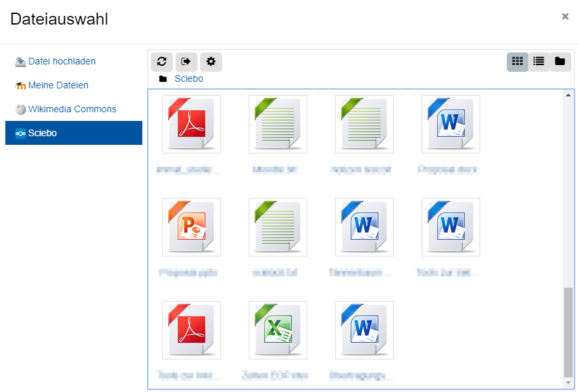
Task: Choose Wikimedia Commons repository
Action: click(x=72, y=109)
